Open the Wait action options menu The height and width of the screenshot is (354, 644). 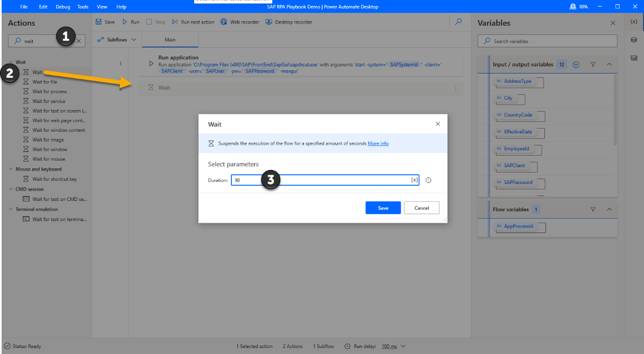point(455,88)
